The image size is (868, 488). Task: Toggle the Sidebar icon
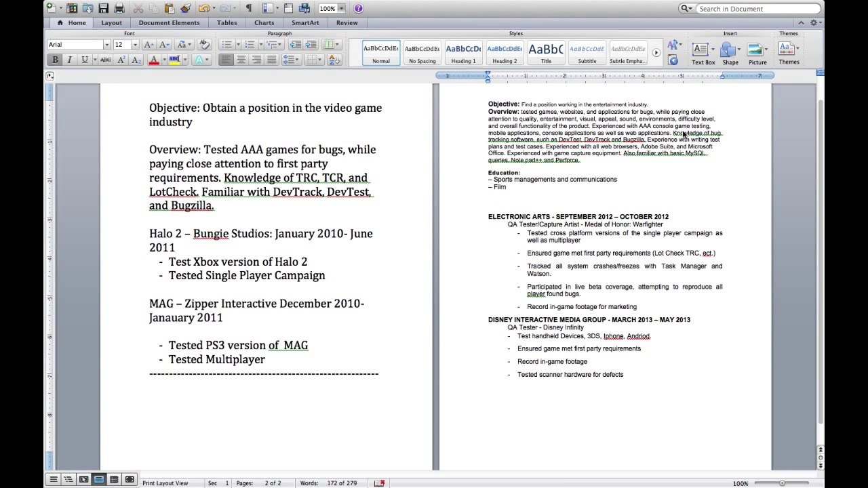[x=268, y=8]
